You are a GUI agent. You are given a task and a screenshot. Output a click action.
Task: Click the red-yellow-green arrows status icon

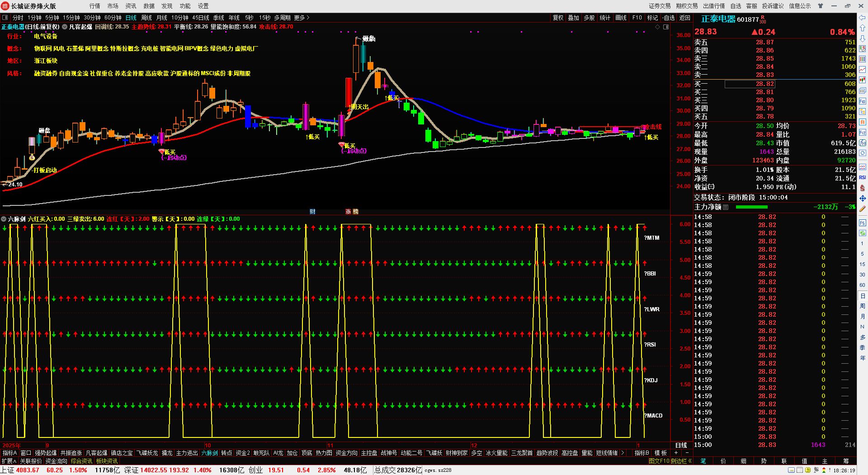click(x=824, y=470)
